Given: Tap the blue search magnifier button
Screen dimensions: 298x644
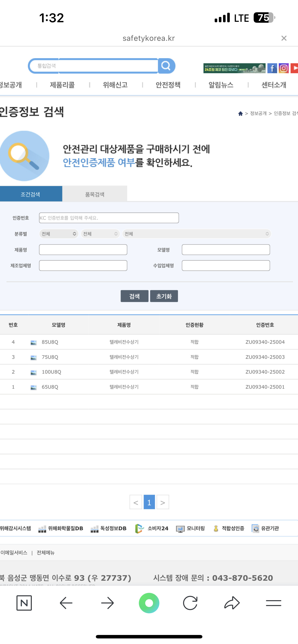Looking at the screenshot, I should pos(166,66).
